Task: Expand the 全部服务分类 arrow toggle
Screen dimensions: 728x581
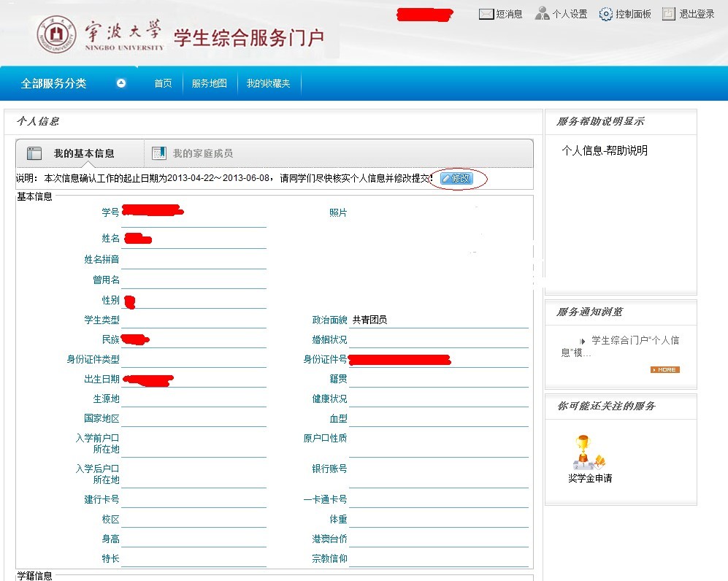Action: click(121, 83)
